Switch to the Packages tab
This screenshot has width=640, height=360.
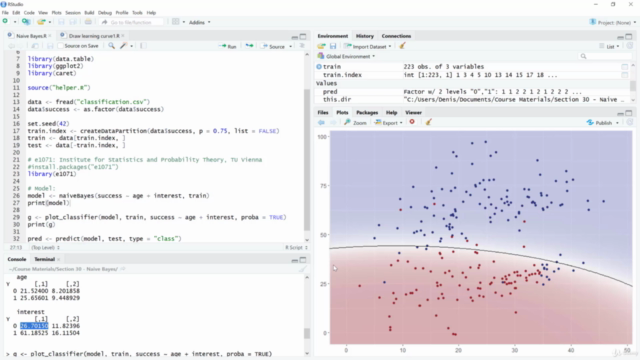tap(367, 112)
